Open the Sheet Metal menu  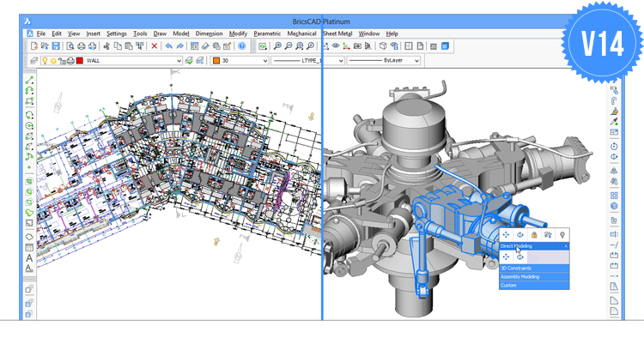(337, 33)
